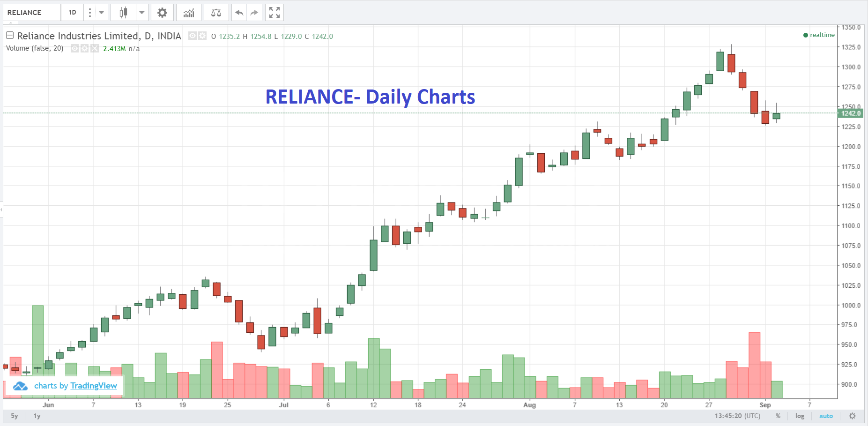Undo the last chart action

239,13
